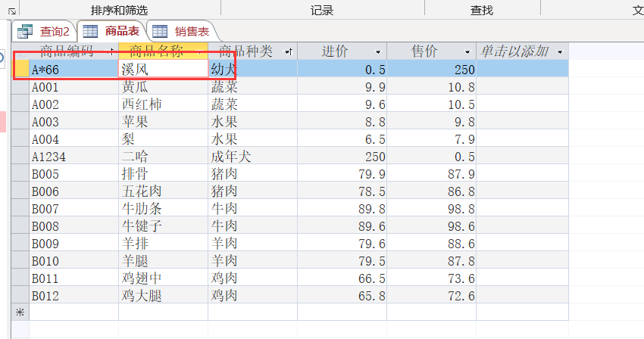Screen dimensions: 644x339
Task: Click the cell 苹果
Action: click(164, 122)
